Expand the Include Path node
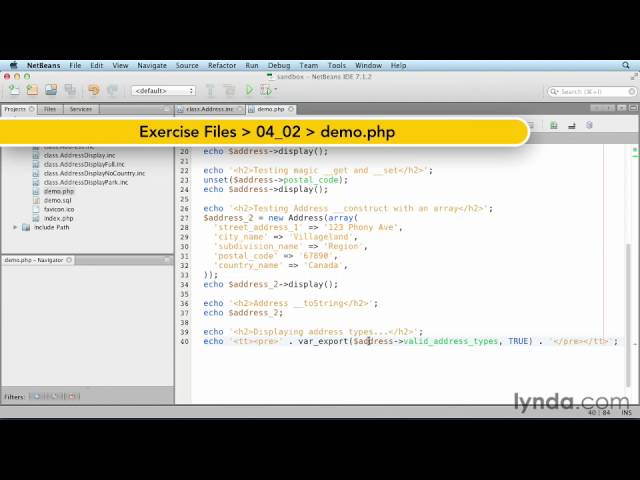This screenshot has height=480, width=640. [x=16, y=227]
